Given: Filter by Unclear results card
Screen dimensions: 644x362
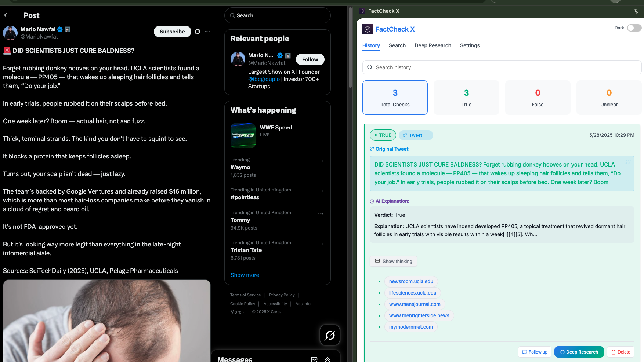Looking at the screenshot, I should pos(609,98).
